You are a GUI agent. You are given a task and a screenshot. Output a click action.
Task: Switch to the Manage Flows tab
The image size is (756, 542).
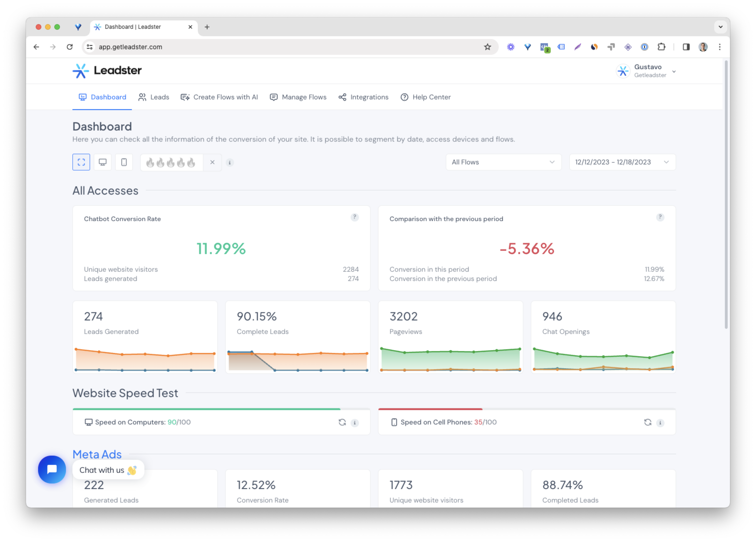pyautogui.click(x=304, y=97)
